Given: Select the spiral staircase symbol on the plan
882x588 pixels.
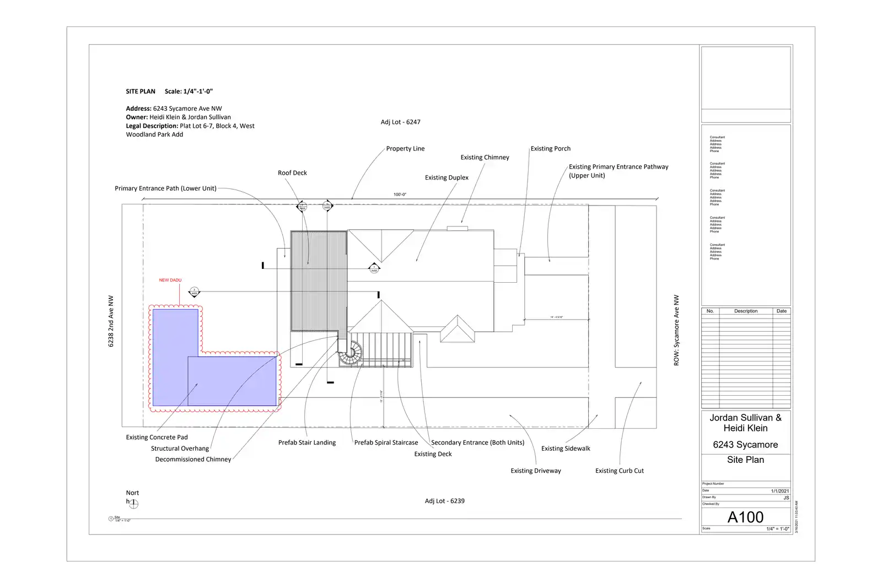Looking at the screenshot, I should point(351,353).
